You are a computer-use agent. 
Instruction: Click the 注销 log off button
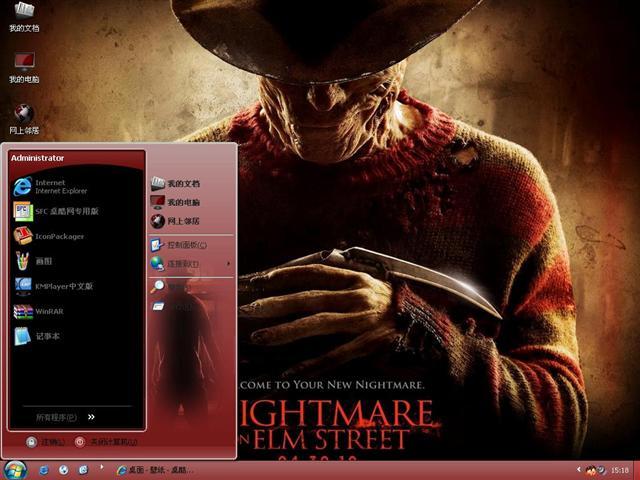(45, 442)
